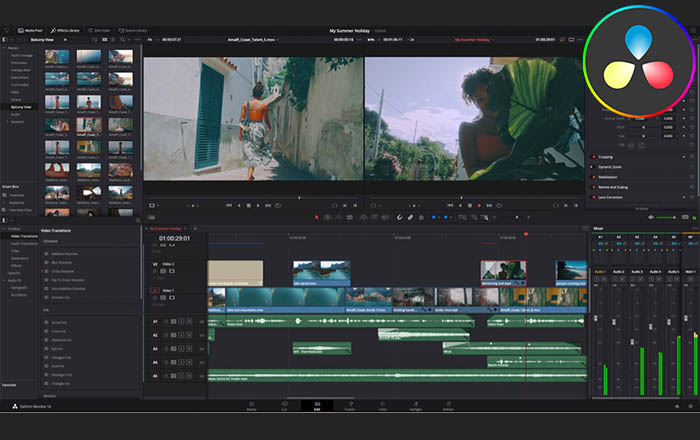Switch to the Fusion page
This screenshot has width=700, height=440.
click(x=350, y=406)
